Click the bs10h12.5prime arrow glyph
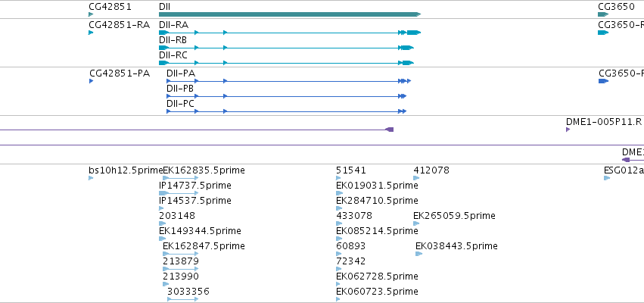 [91, 178]
